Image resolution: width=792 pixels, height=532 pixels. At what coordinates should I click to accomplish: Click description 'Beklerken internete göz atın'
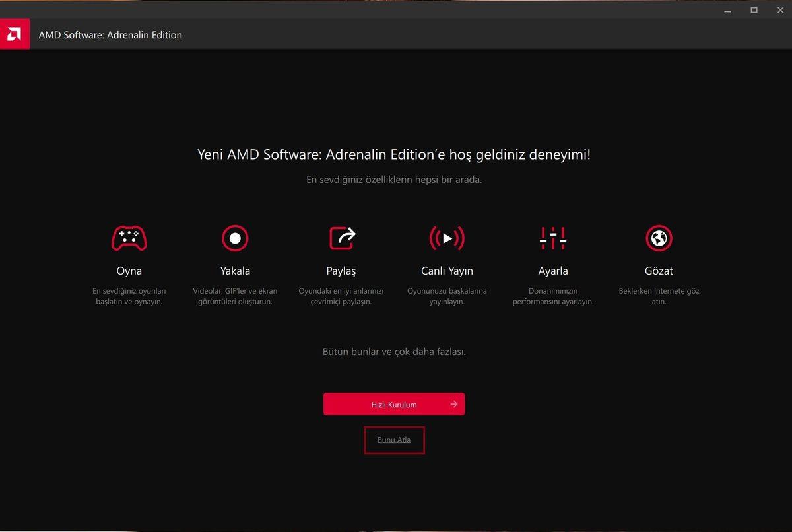659,296
